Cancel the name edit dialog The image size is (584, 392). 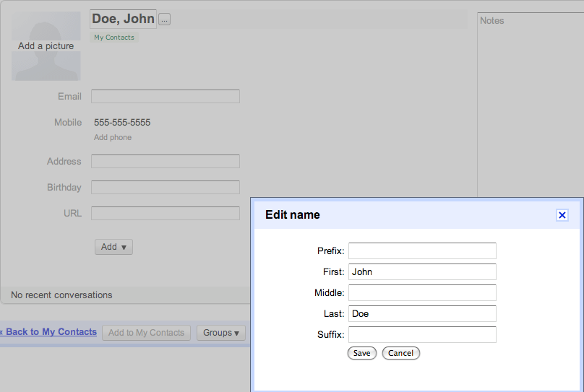pos(400,353)
